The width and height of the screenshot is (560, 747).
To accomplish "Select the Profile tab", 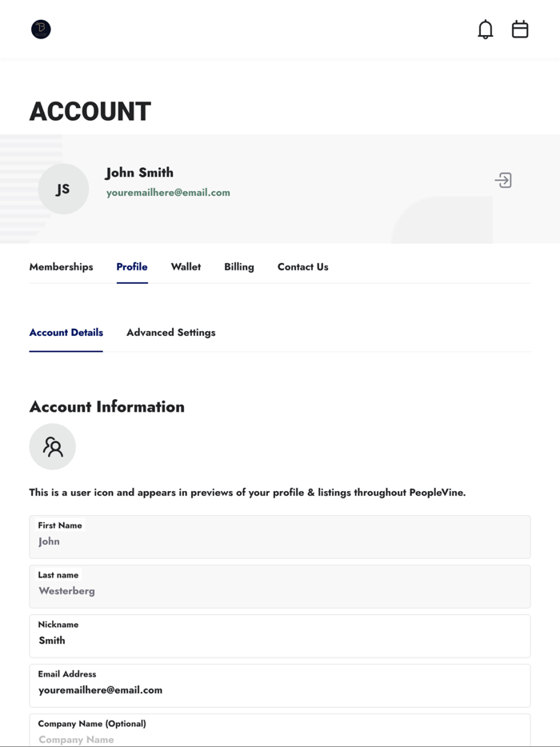I will point(132,267).
